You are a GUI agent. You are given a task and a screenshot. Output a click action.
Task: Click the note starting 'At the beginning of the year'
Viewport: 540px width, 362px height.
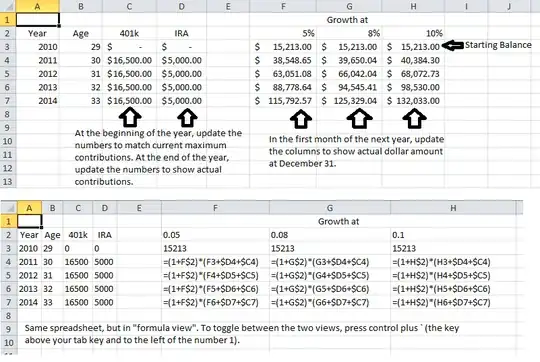158,157
